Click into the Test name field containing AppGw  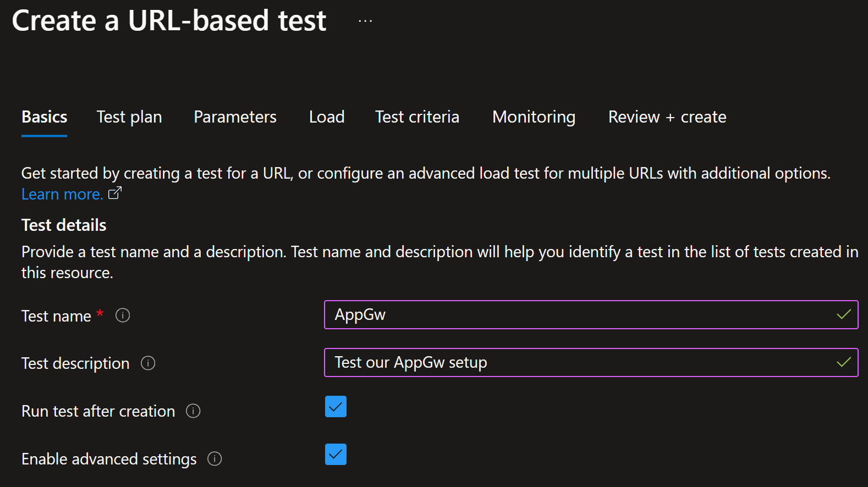click(x=578, y=315)
